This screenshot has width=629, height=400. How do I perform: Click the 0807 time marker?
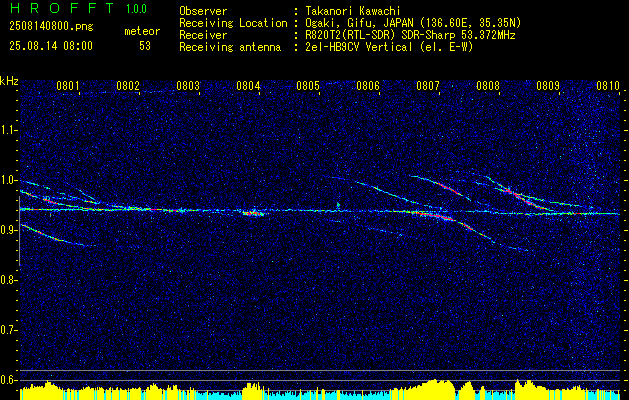point(428,86)
